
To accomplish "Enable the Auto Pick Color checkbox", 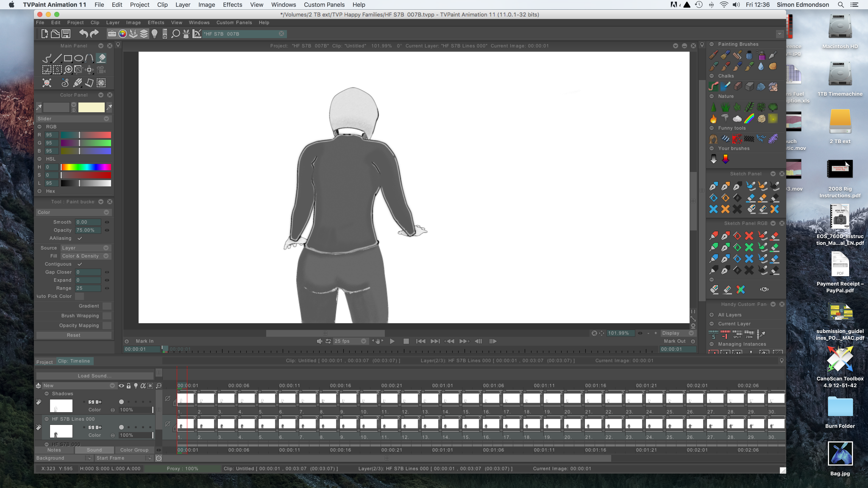I will click(79, 296).
